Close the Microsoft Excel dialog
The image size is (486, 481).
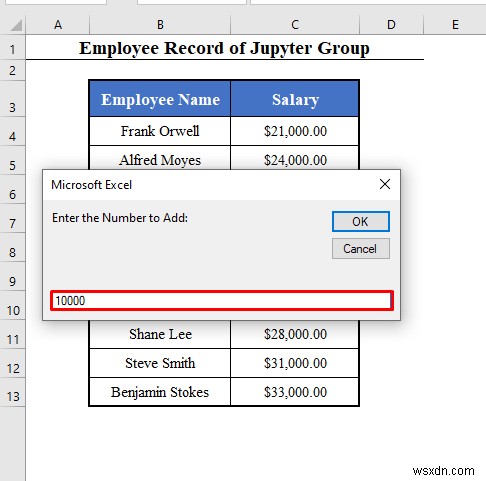click(x=385, y=184)
